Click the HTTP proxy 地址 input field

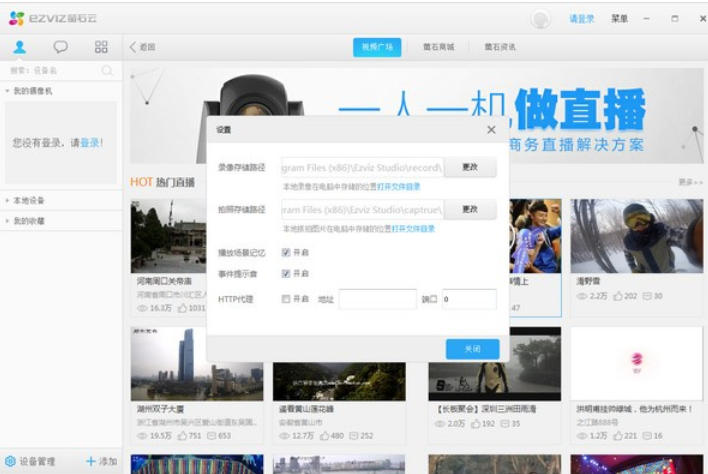[377, 299]
